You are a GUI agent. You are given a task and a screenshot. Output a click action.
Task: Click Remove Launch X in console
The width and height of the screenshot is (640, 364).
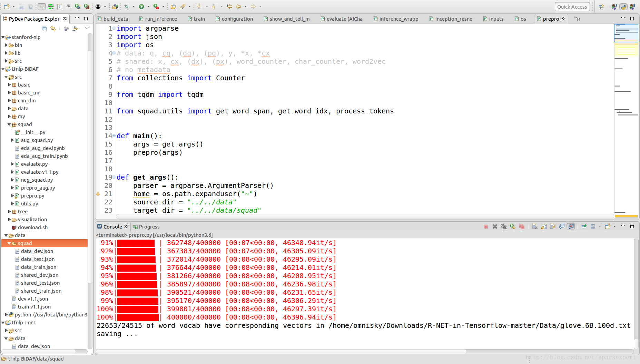click(x=495, y=226)
